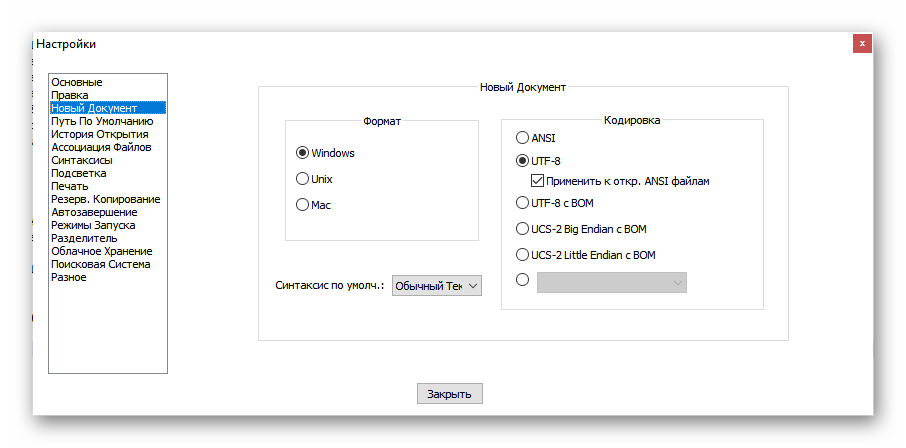Select Автозавершение in the settings list
This screenshot has width=906, height=448.
tap(94, 212)
